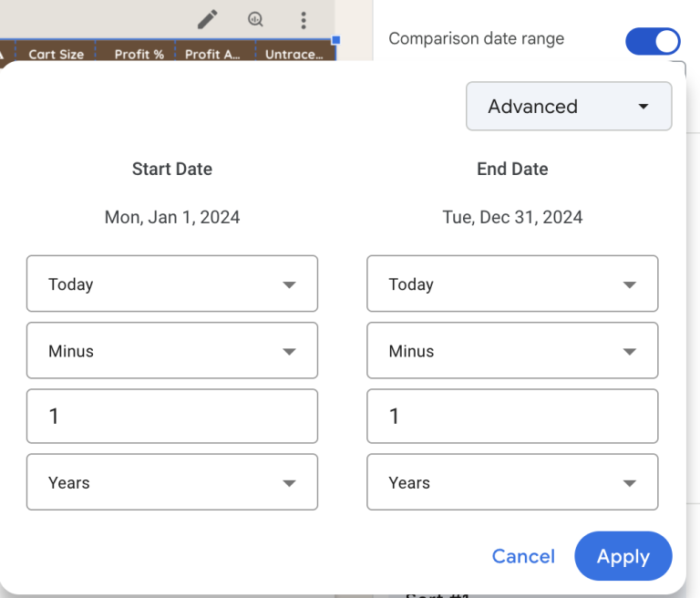Click the blue table corner resize handle
This screenshot has width=700, height=598.
[x=335, y=40]
